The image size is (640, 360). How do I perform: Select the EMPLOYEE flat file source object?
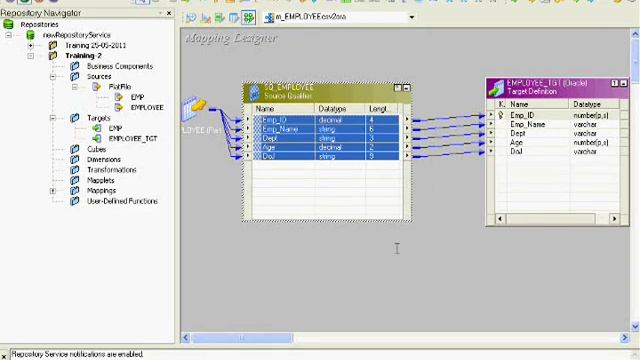(194, 109)
